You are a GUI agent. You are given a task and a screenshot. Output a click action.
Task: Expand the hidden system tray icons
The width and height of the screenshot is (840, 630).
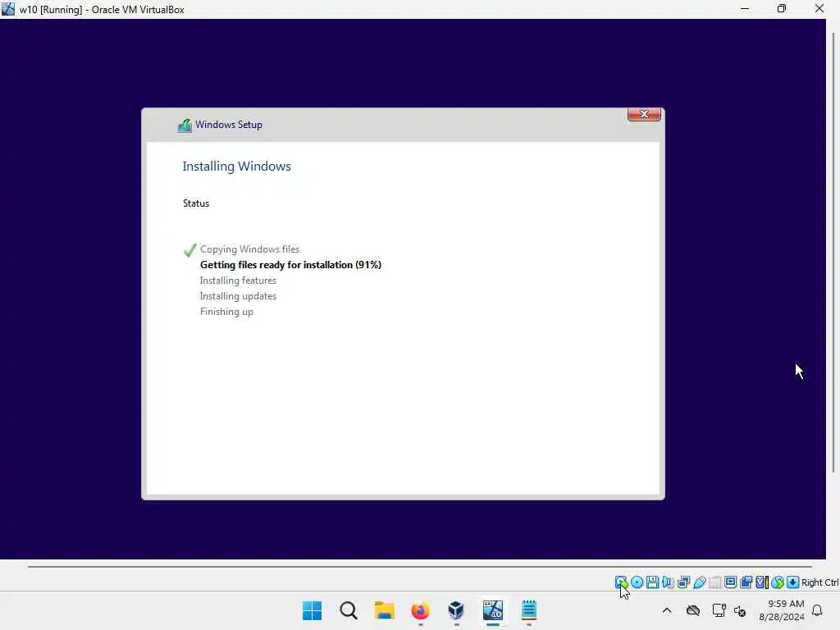coord(667,610)
